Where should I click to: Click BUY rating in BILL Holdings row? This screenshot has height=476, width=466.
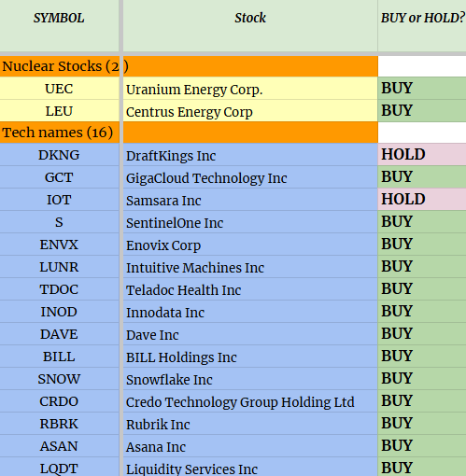pyautogui.click(x=422, y=357)
